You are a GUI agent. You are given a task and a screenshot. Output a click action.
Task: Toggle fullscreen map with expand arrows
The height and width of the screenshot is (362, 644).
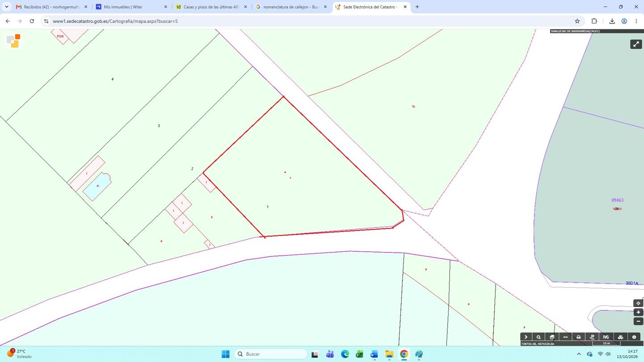(x=636, y=44)
